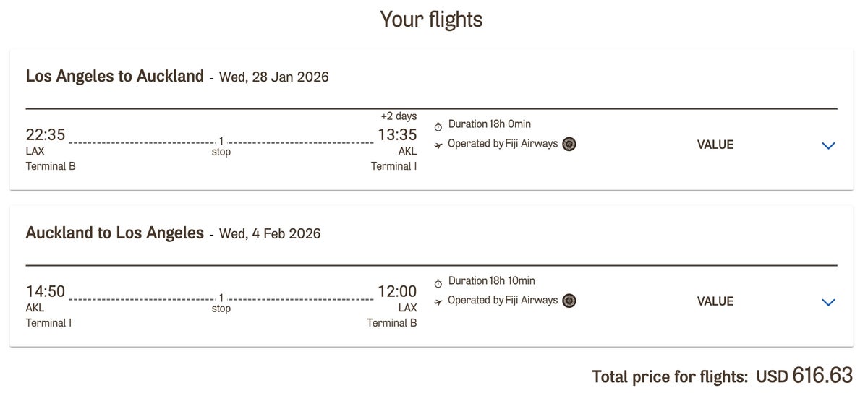Select the VALUE fare on the outbound flight
The width and height of the screenshot is (868, 401).
click(715, 145)
